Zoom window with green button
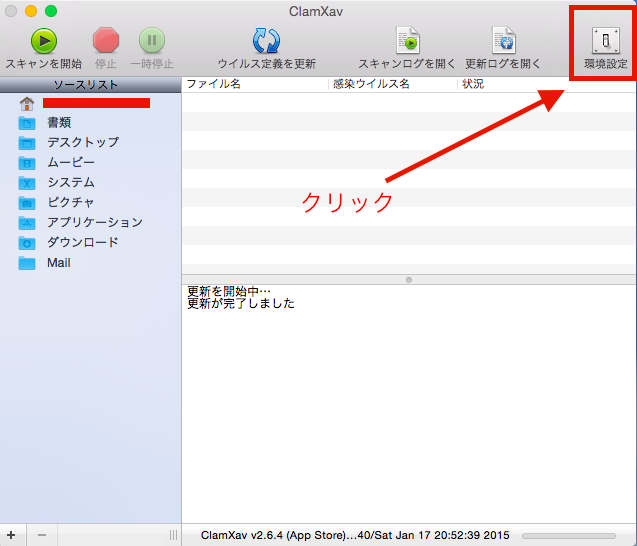Screen dimensions: 637x546 coord(51,11)
